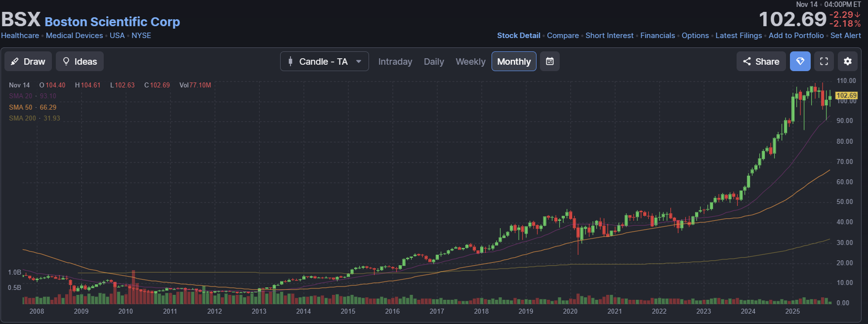Click Add to Portfolio link
The height and width of the screenshot is (324, 868).
pyautogui.click(x=796, y=36)
